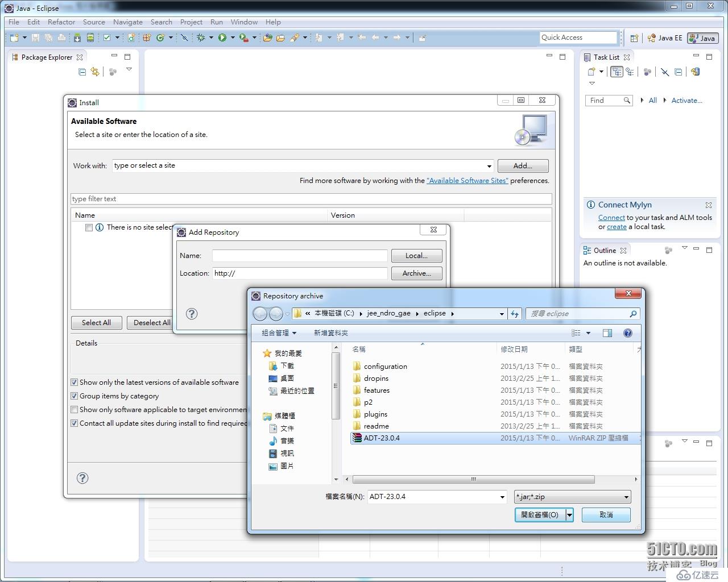Viewport: 728px width, 582px height.
Task: Click the Search flashlight icon in toolbar
Action: [x=295, y=38]
